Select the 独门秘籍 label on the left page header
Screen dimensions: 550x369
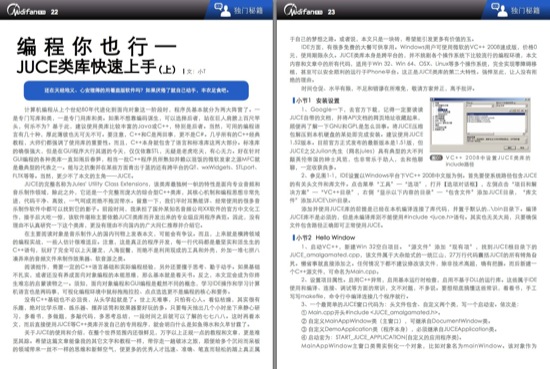[248, 11]
